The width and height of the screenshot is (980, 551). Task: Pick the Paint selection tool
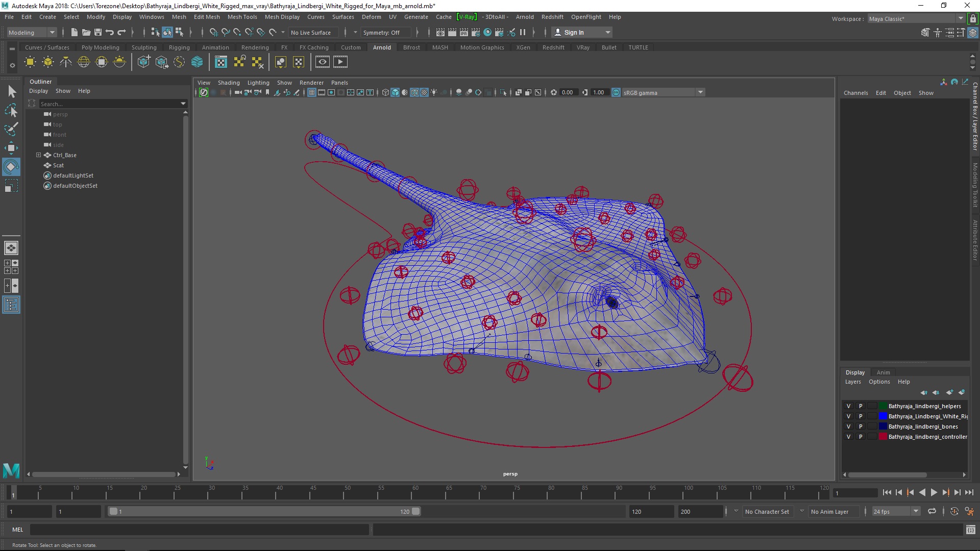pos(11,129)
